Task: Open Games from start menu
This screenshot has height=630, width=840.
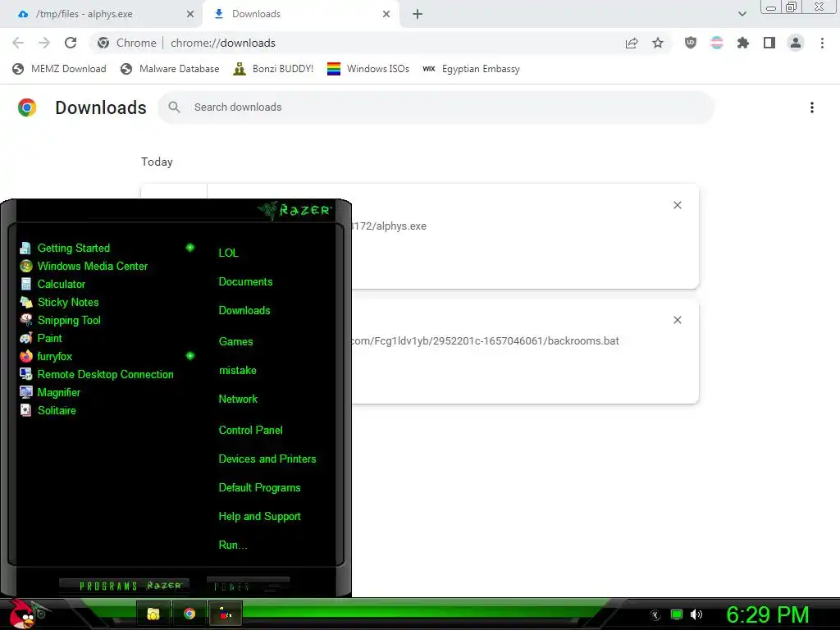Action: tap(236, 342)
